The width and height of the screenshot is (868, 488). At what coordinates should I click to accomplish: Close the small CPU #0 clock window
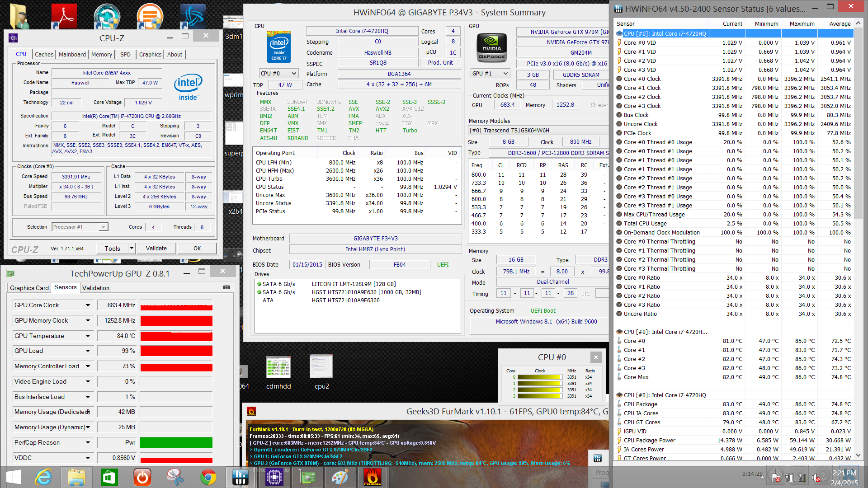596,357
